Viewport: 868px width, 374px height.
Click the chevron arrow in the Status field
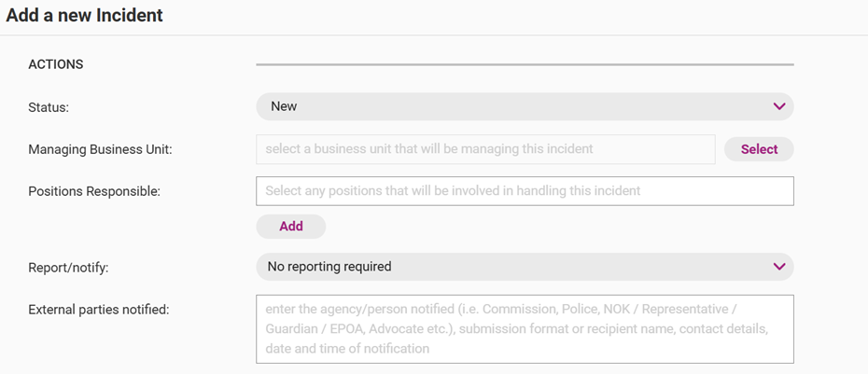tap(779, 106)
